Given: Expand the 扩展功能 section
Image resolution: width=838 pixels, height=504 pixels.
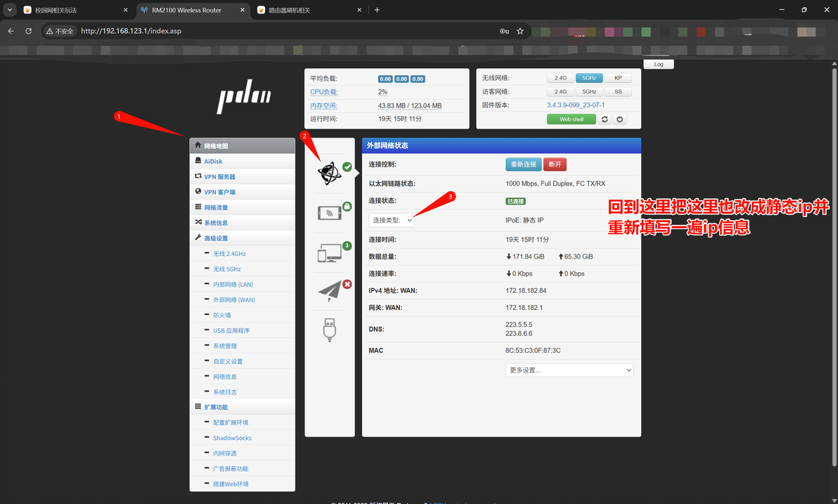Looking at the screenshot, I should [242, 407].
